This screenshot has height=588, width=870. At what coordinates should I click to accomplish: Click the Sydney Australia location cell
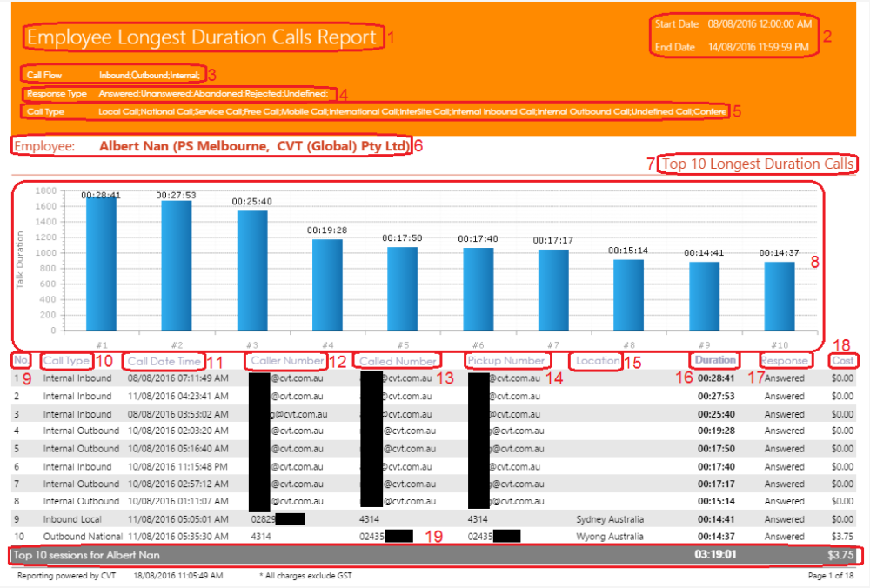pos(610,519)
